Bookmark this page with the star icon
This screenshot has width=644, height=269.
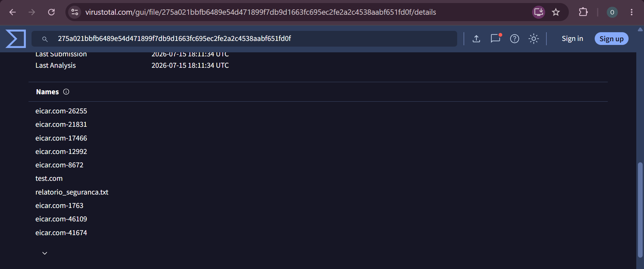click(x=556, y=12)
